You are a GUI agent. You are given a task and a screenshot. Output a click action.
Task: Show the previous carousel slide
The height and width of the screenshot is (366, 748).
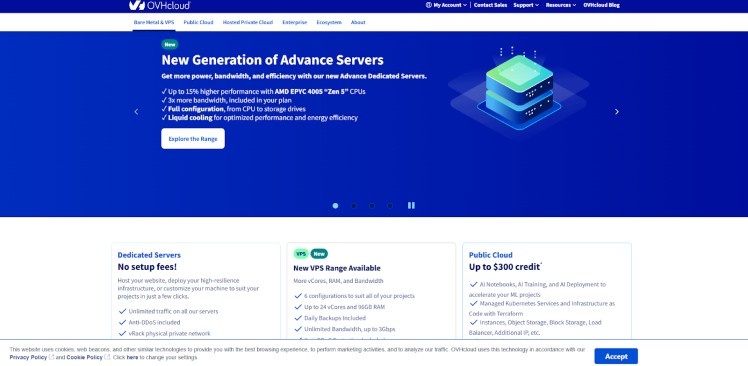coord(136,112)
